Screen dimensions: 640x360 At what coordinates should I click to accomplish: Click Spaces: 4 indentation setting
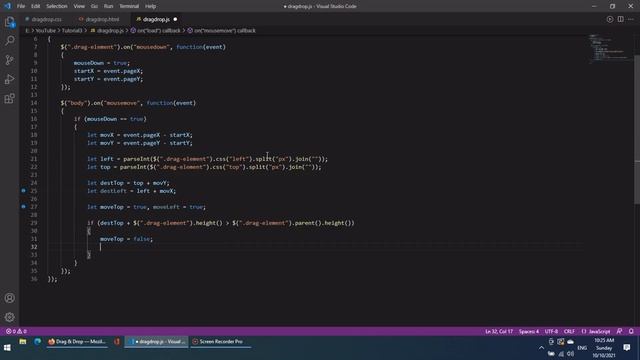[x=529, y=331]
